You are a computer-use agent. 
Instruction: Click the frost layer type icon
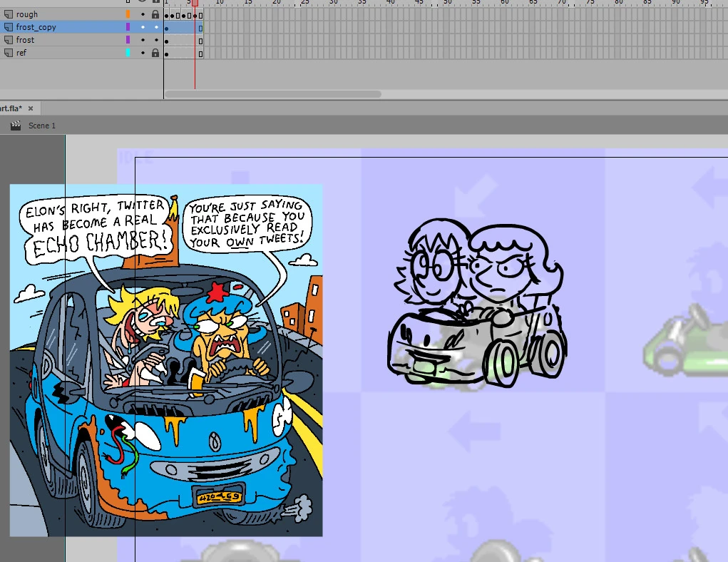pos(9,40)
